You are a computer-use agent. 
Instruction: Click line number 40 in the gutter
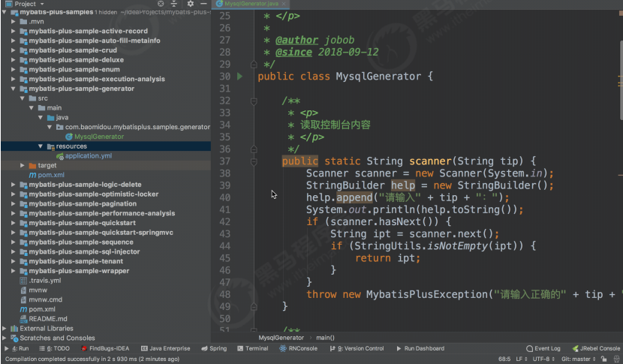pyautogui.click(x=225, y=197)
